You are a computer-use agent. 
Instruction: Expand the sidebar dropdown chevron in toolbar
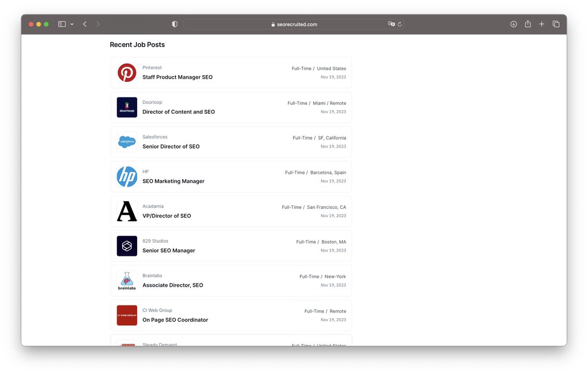pos(72,24)
